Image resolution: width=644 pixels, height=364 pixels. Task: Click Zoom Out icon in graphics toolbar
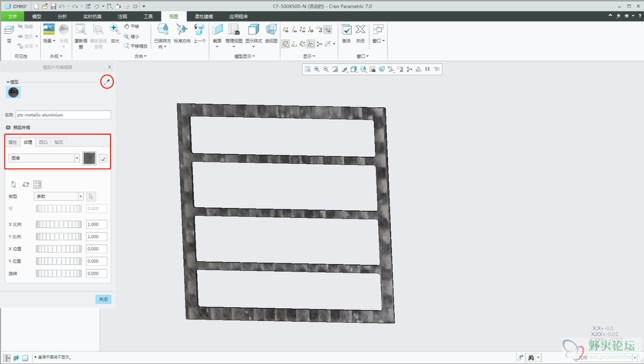coord(326,69)
